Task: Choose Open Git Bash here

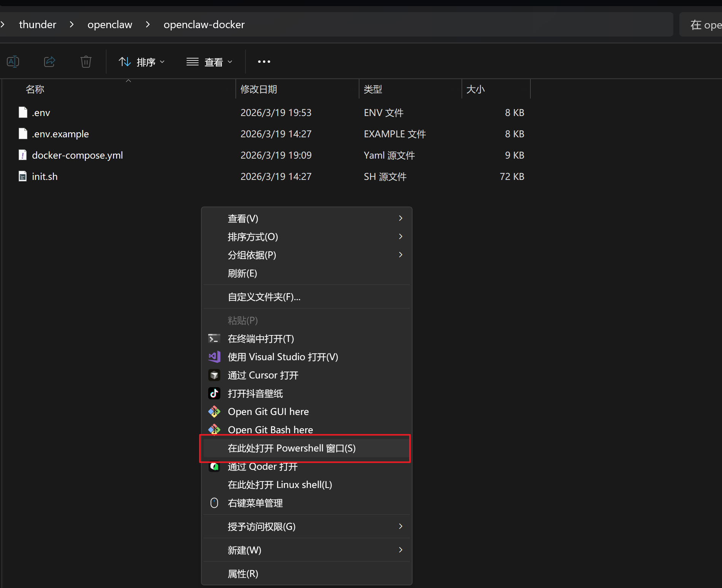Action: coord(270,430)
